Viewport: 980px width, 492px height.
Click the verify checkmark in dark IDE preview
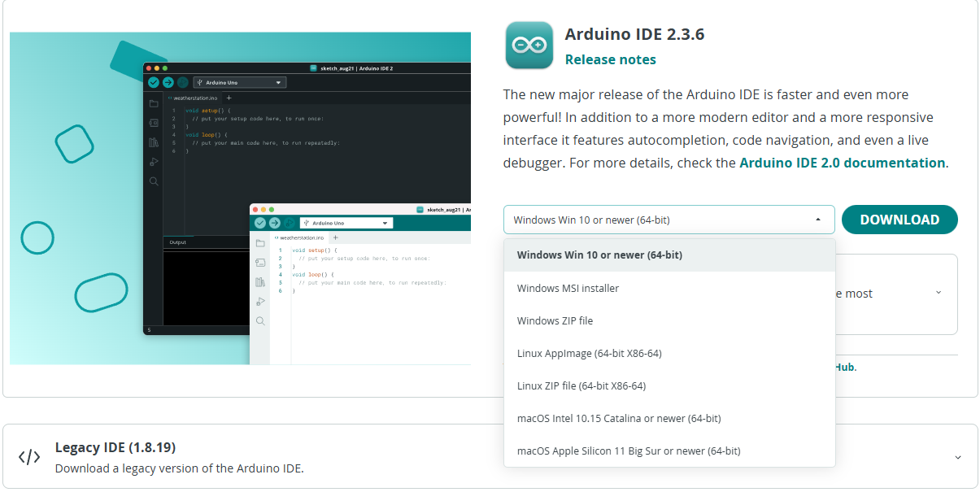pos(154,82)
